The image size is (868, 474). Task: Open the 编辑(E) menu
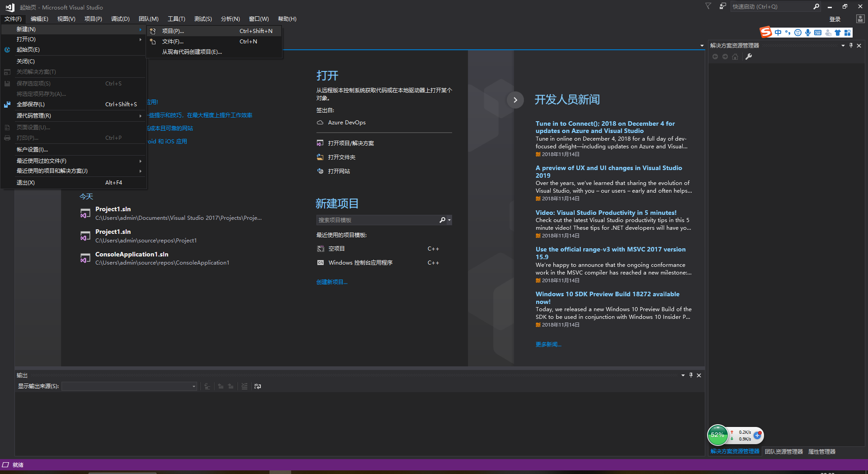point(39,19)
